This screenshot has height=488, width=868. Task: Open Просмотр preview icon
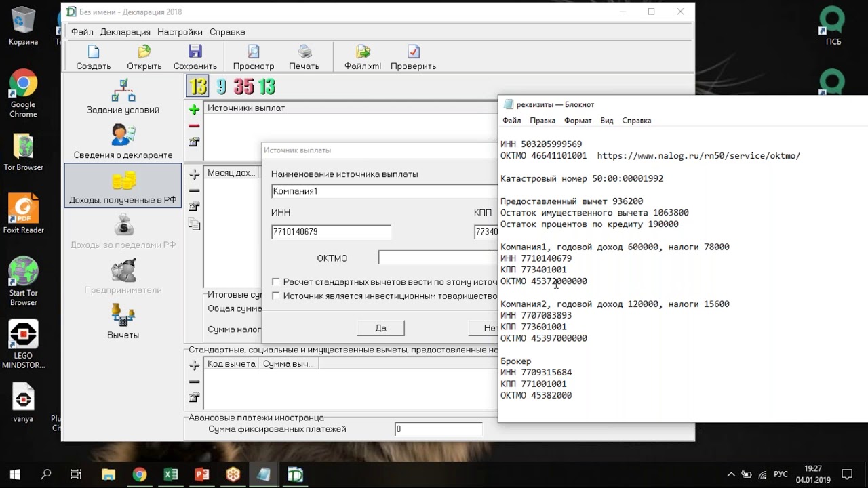pyautogui.click(x=254, y=52)
